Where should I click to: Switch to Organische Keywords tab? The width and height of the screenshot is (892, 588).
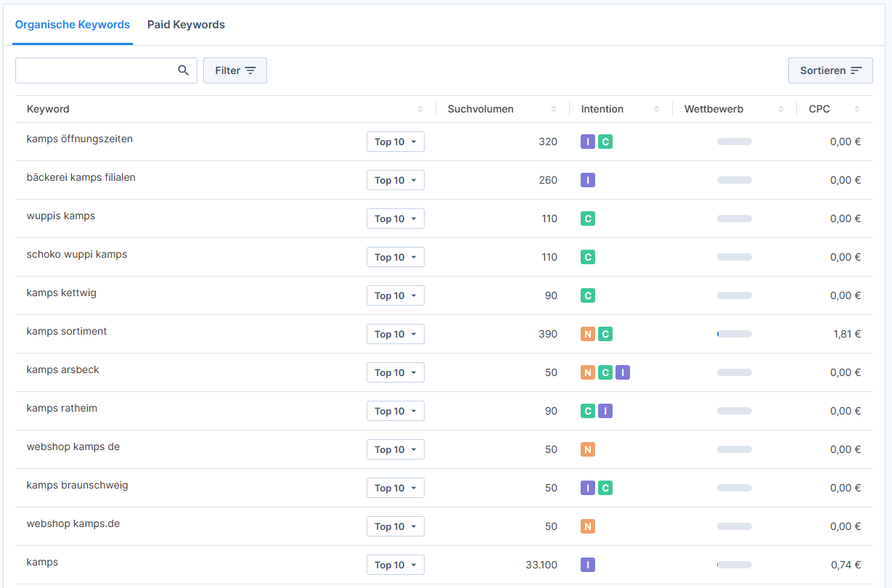point(73,25)
